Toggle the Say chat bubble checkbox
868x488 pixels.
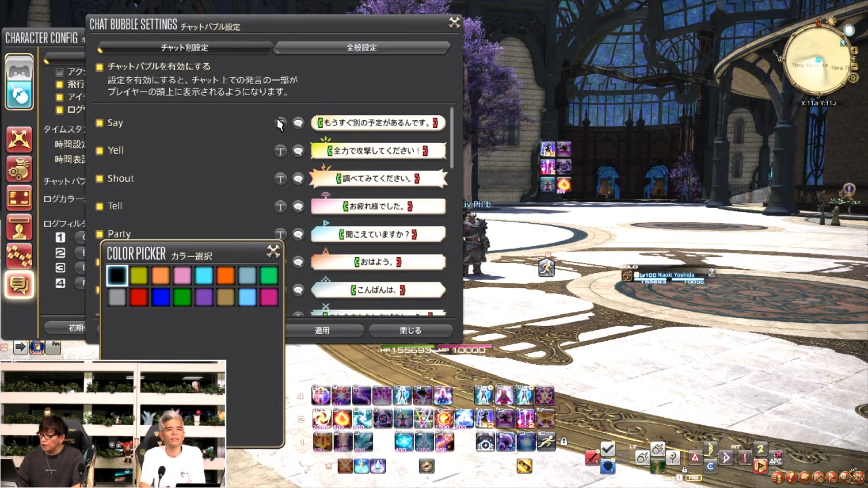coord(99,123)
